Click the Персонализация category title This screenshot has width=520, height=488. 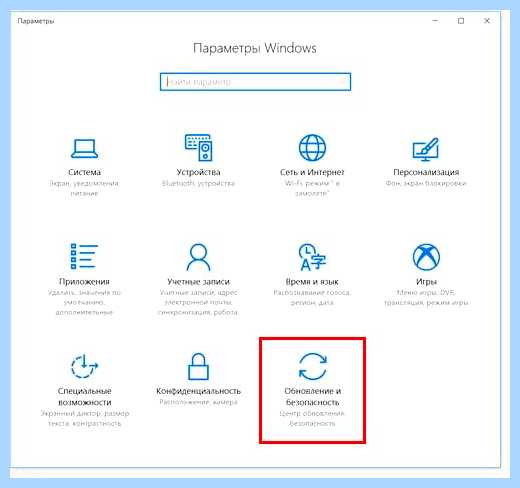[x=426, y=172]
